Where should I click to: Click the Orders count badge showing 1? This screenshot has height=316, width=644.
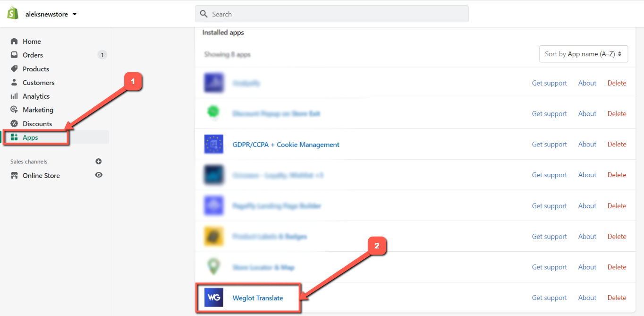[102, 55]
